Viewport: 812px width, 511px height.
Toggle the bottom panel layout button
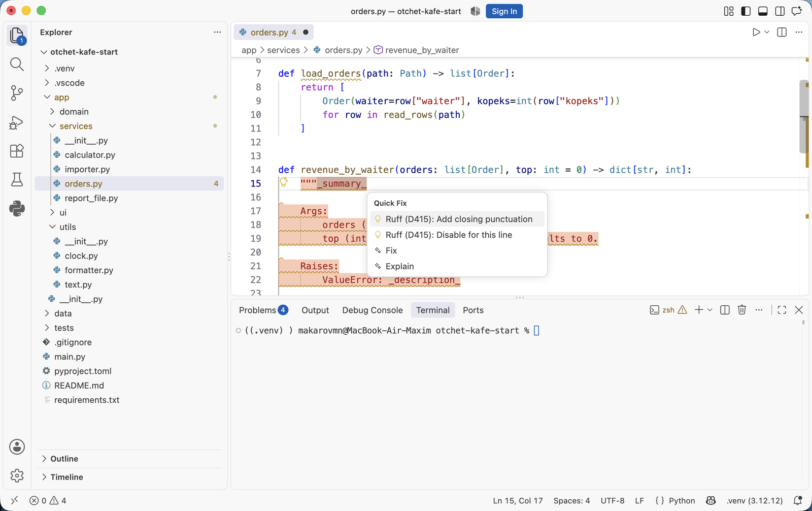[763, 11]
